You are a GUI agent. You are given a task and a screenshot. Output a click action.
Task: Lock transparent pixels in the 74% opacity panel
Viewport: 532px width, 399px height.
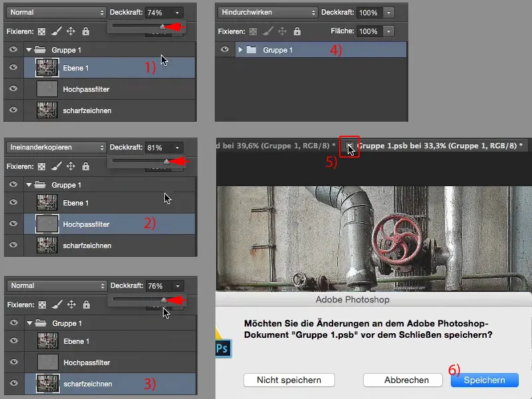(x=41, y=31)
